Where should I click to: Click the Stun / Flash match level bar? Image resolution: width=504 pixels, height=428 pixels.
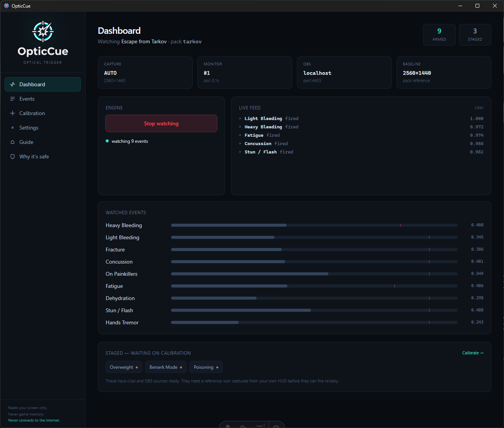(x=314, y=310)
